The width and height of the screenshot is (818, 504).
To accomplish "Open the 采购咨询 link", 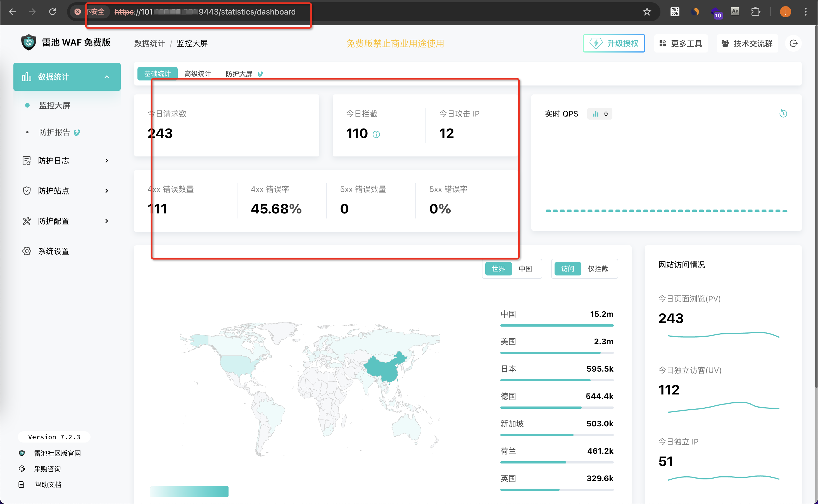I will [x=47, y=469].
